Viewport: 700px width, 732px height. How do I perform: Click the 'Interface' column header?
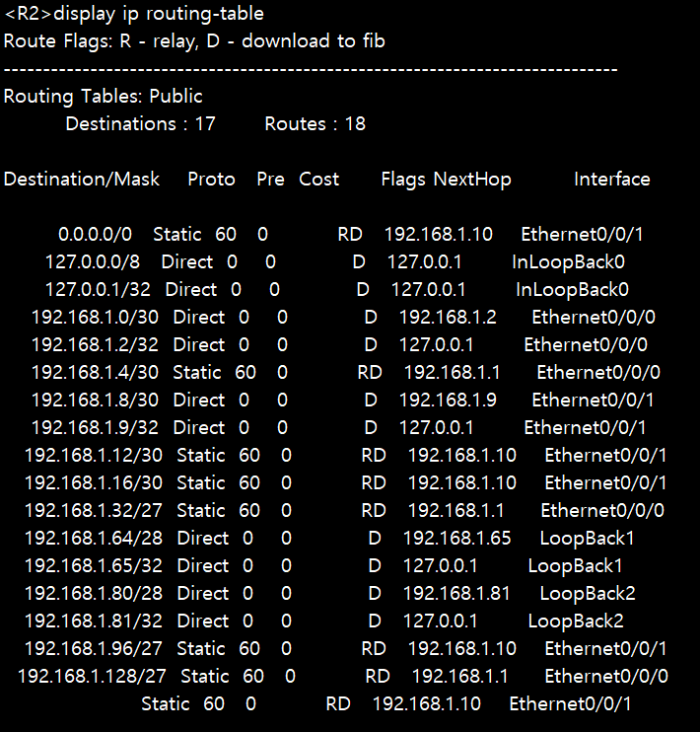612,180
